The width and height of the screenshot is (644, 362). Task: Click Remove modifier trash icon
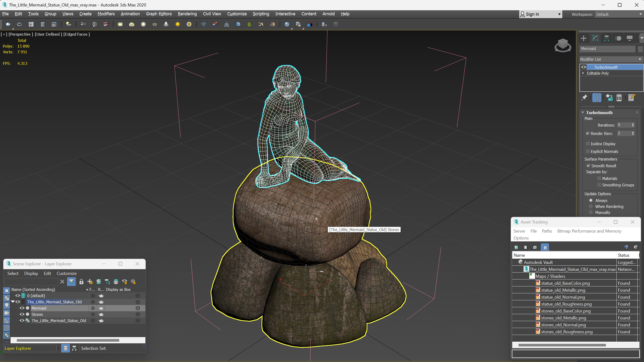pos(619,98)
